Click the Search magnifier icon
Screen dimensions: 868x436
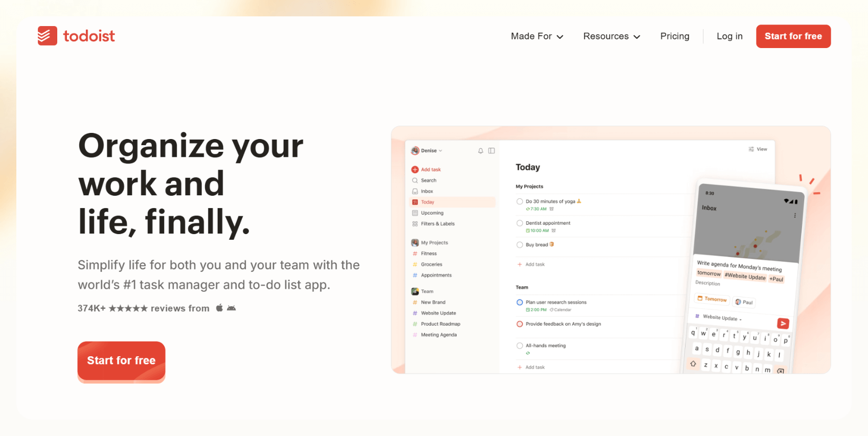(x=415, y=180)
